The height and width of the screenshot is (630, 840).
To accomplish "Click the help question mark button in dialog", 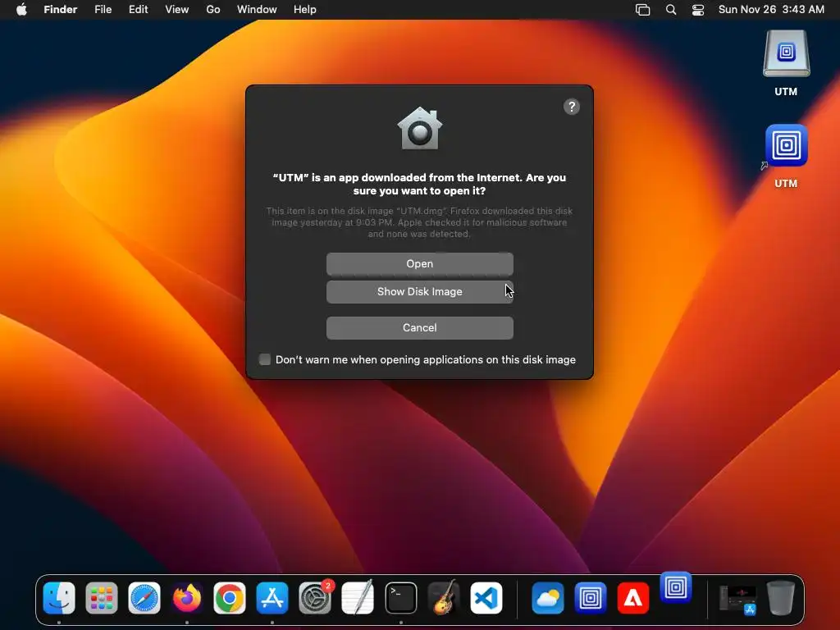I will click(x=572, y=107).
